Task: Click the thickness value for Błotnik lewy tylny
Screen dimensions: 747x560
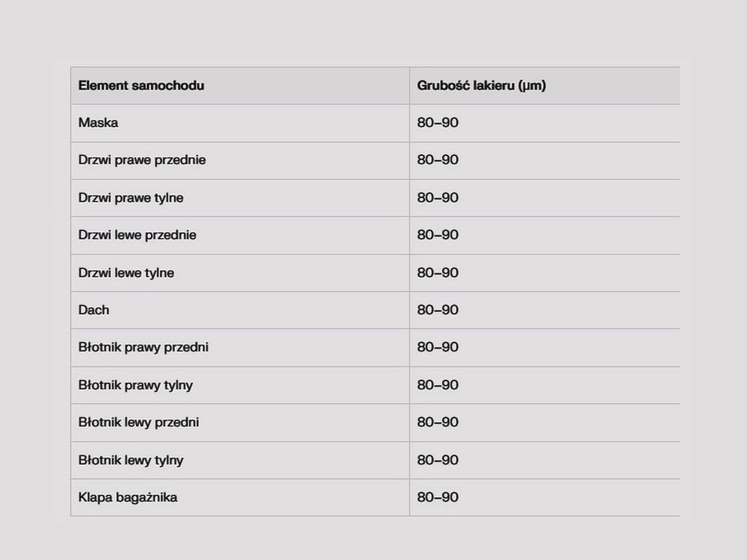Action: [438, 460]
